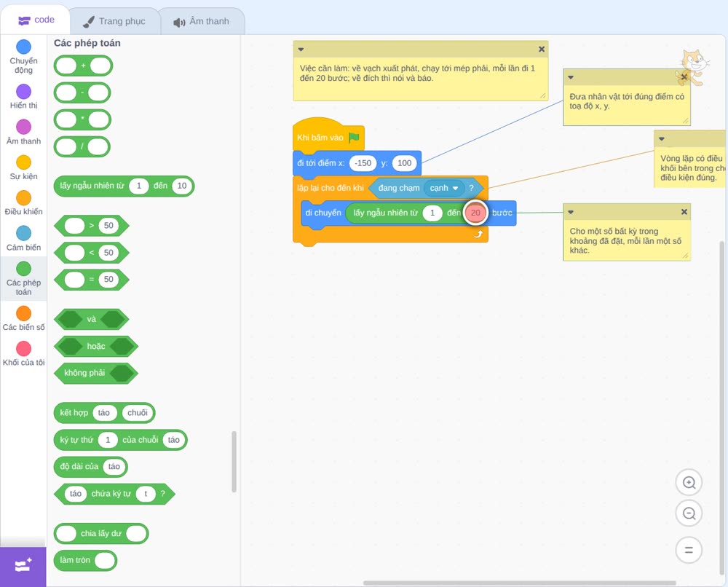Close the 'Việc cần làm' comment
Image resolution: width=728 pixels, height=587 pixels.
point(542,50)
